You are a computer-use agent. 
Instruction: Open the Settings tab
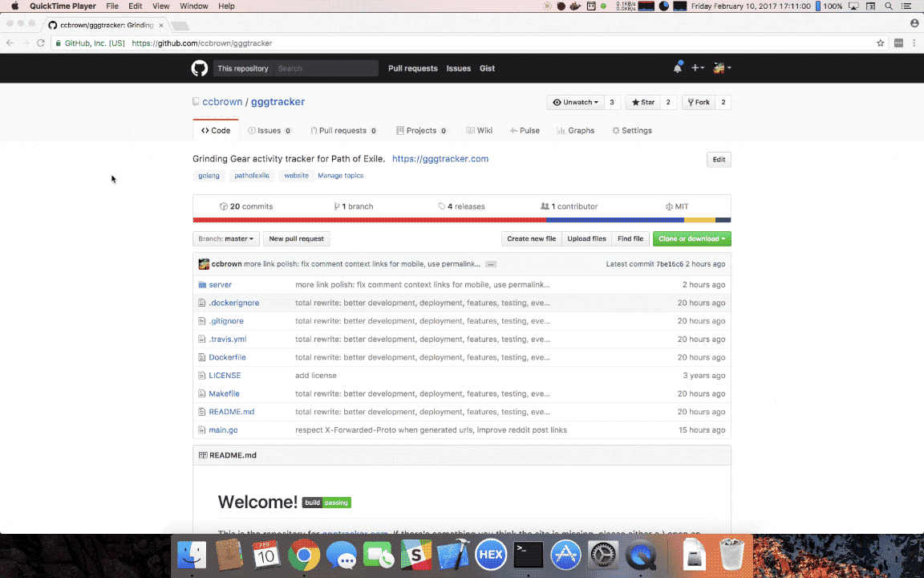(x=632, y=130)
